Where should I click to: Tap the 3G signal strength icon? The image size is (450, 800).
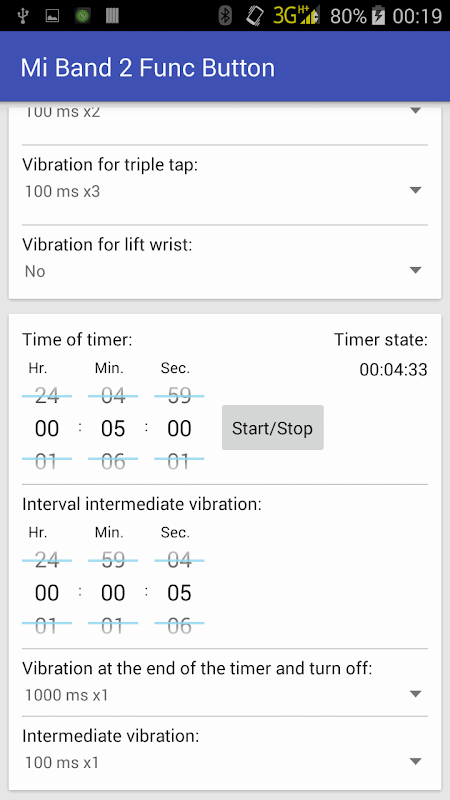[x=296, y=15]
